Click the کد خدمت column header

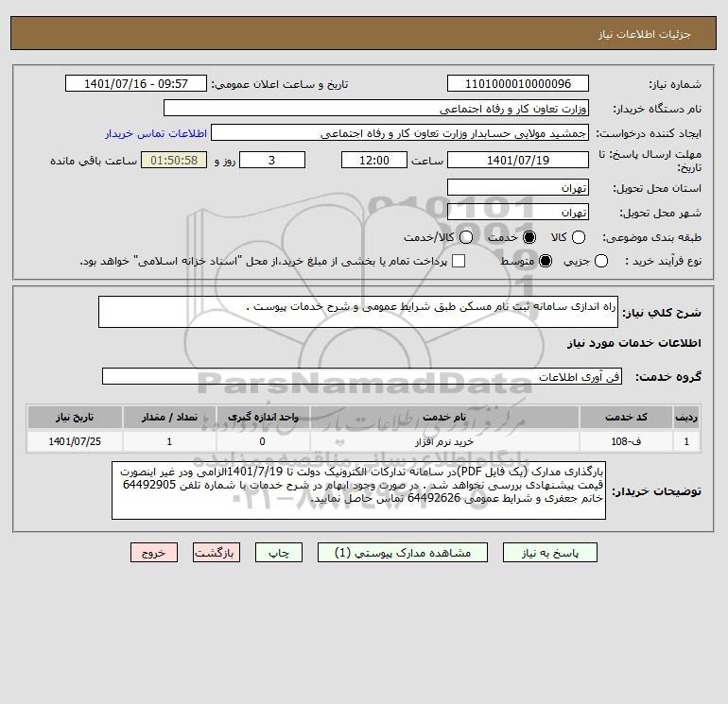(626, 417)
